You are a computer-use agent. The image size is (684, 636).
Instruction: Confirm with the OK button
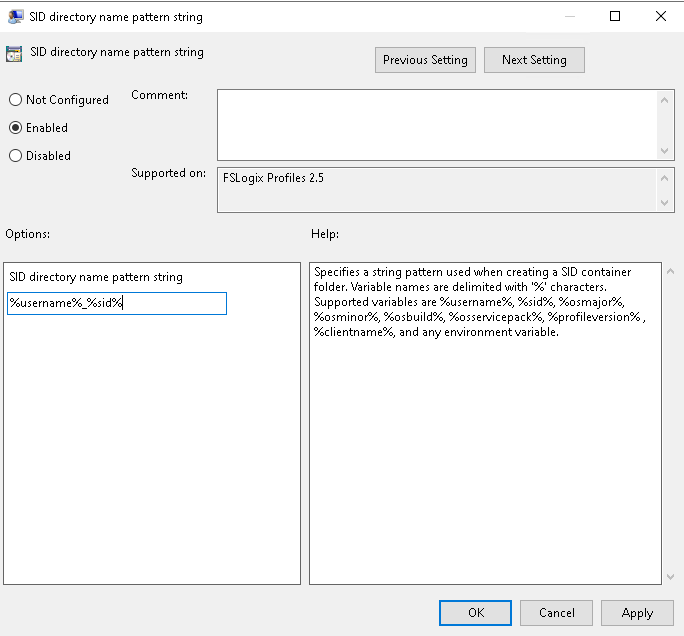click(475, 613)
